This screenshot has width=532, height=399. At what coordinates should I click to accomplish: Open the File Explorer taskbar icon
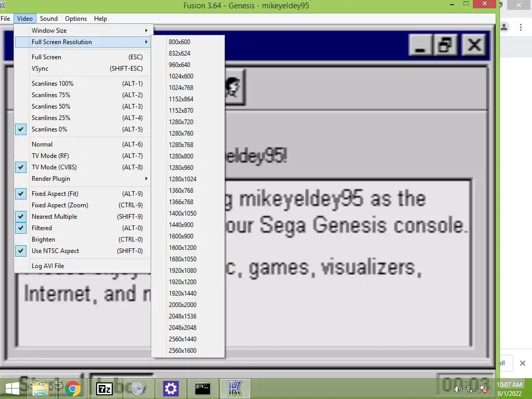click(x=40, y=389)
